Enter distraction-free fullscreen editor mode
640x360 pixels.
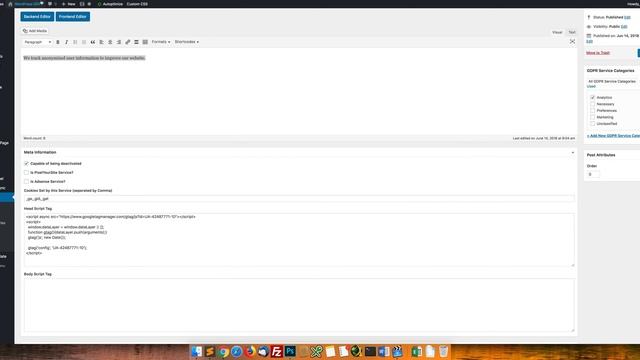(572, 42)
